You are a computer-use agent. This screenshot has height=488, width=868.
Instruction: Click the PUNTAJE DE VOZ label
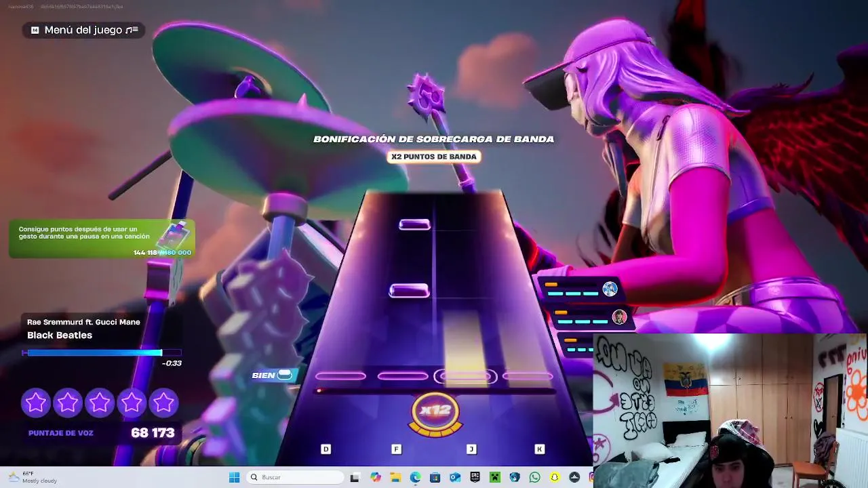[61, 433]
